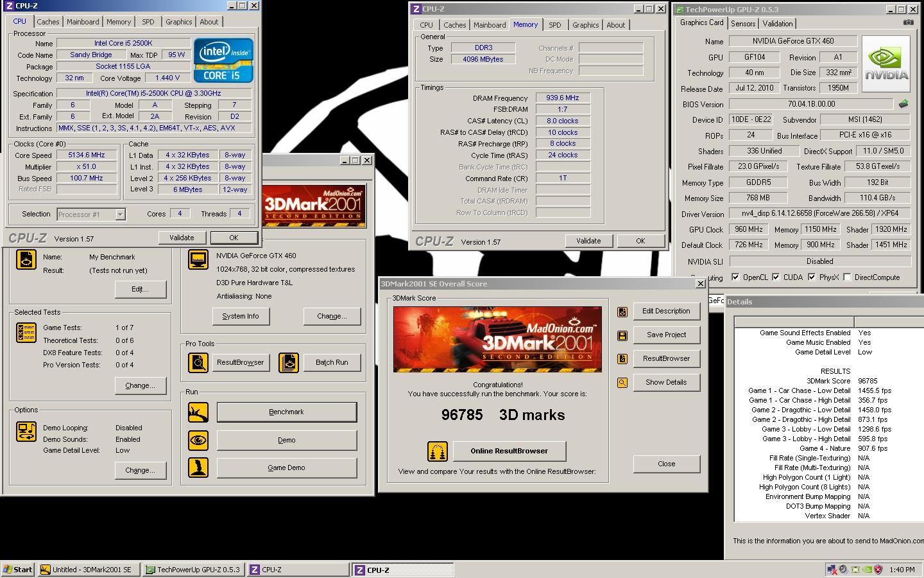Click the Demo eye icon in 3DMark

tap(198, 440)
